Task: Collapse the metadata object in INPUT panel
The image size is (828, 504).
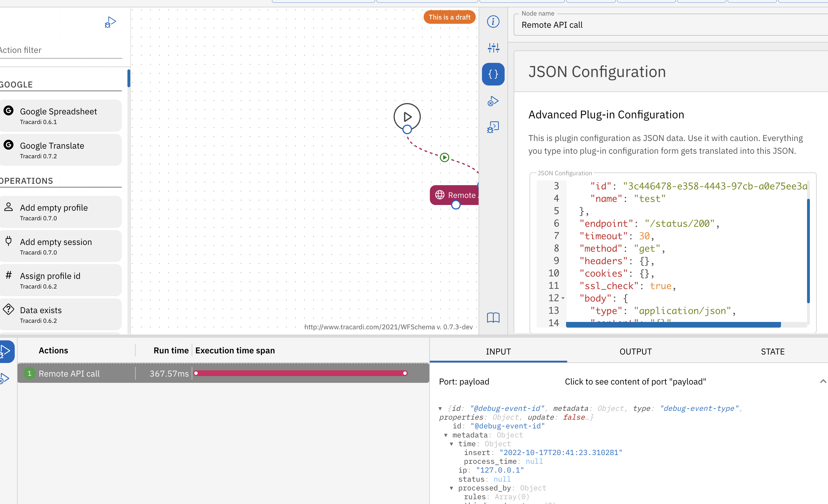Action: click(446, 435)
